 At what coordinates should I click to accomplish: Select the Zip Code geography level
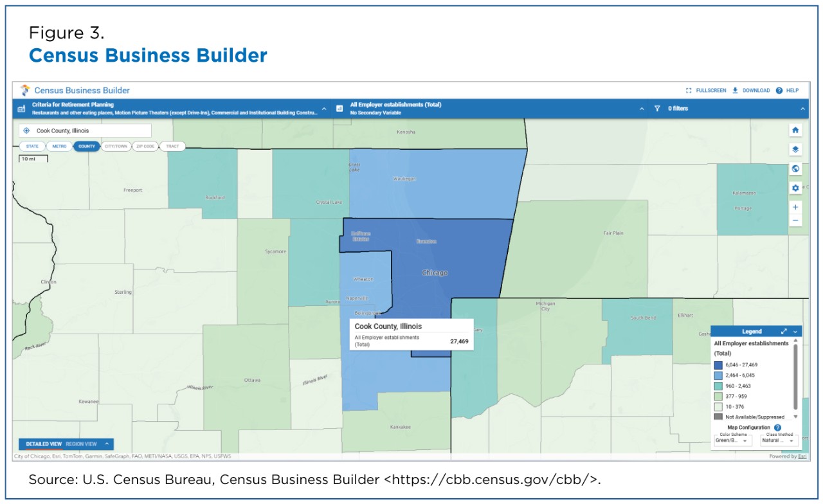tap(145, 146)
